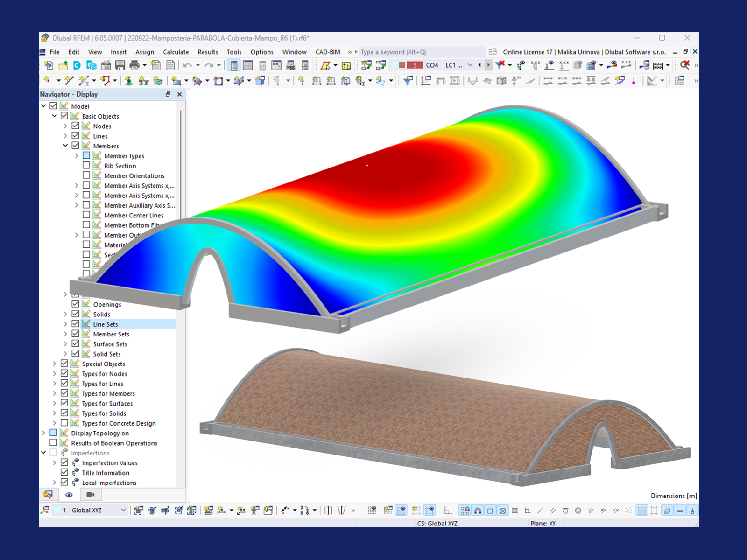Select the New Surface tool icon
The width and height of the screenshot is (747, 560).
pos(176,81)
